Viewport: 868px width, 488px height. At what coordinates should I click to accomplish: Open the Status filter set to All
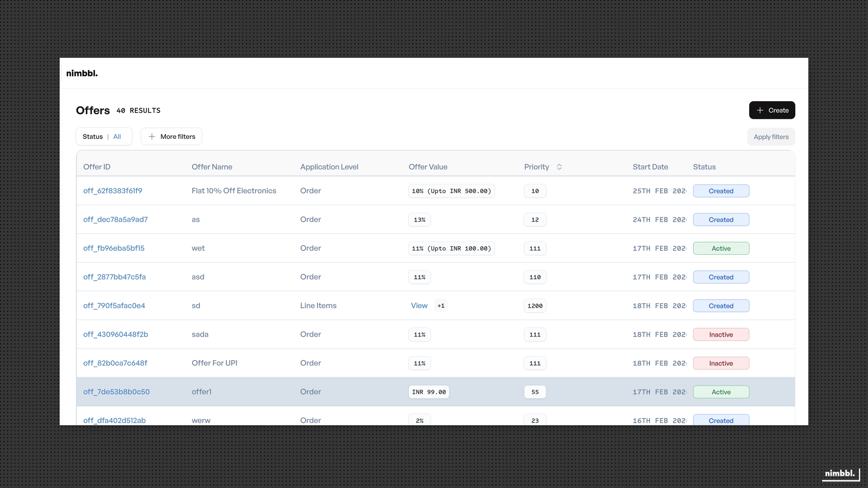[x=104, y=136]
